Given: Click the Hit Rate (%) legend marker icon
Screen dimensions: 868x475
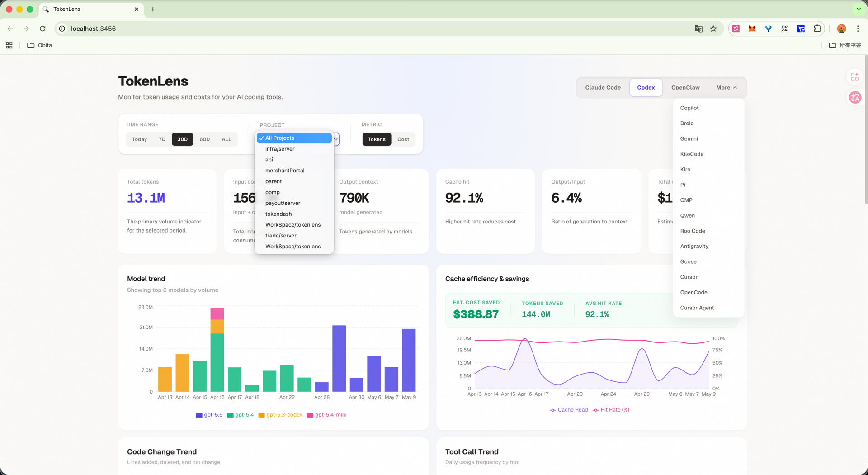Looking at the screenshot, I should (595, 410).
